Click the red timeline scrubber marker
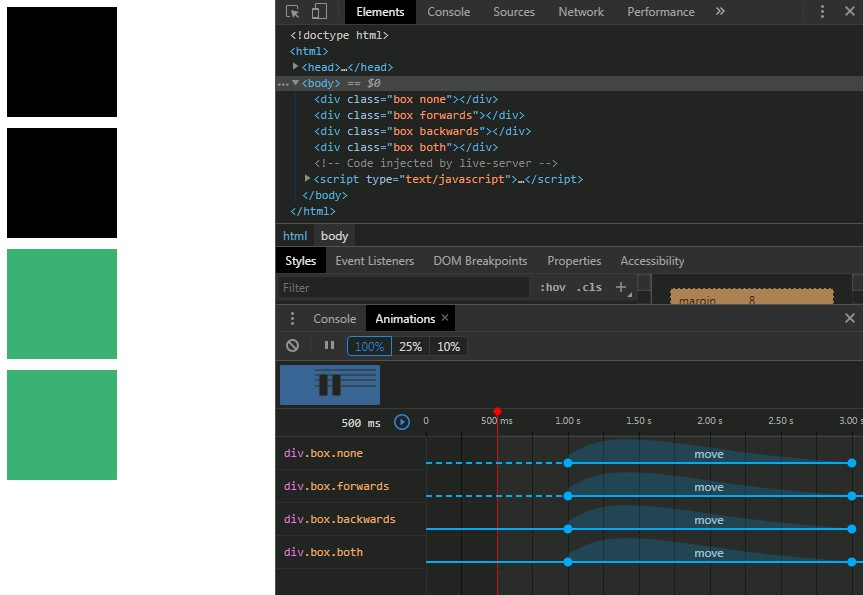Screen dimensions: 863x595 [498, 411]
